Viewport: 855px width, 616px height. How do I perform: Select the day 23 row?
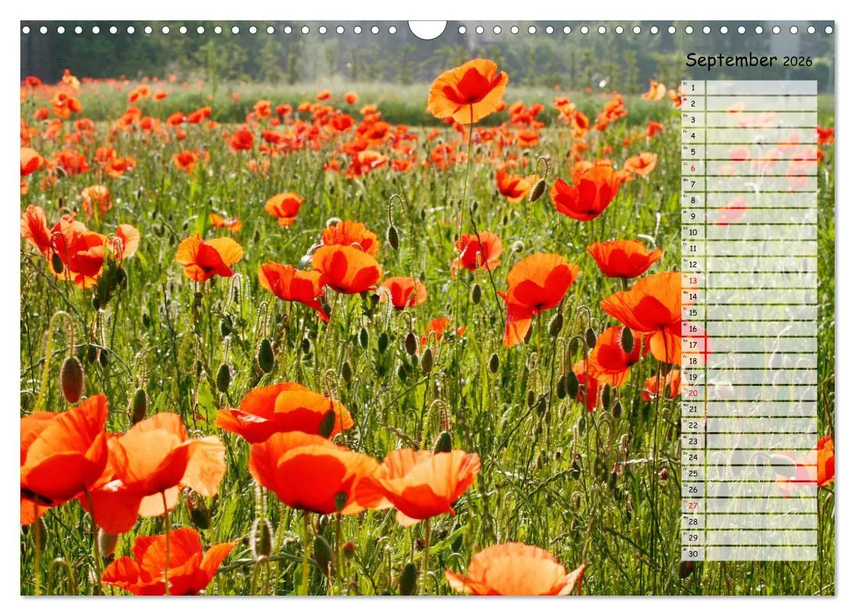749,441
